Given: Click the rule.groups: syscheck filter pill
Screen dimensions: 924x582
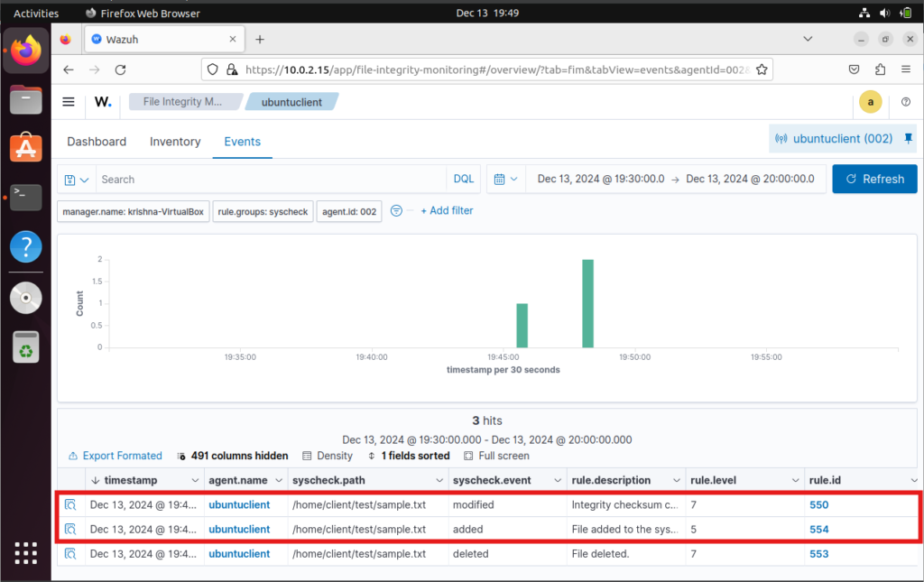Looking at the screenshot, I should coord(263,211).
